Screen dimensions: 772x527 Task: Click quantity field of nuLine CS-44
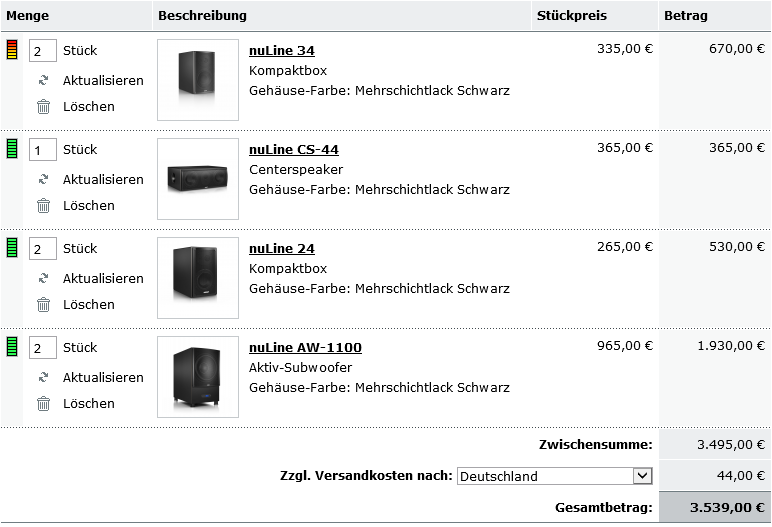click(x=43, y=150)
